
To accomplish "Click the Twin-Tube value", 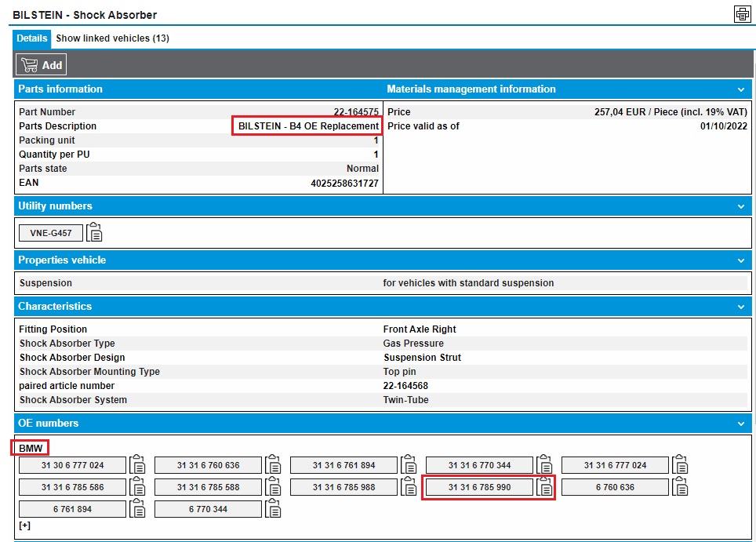I will tap(405, 400).
